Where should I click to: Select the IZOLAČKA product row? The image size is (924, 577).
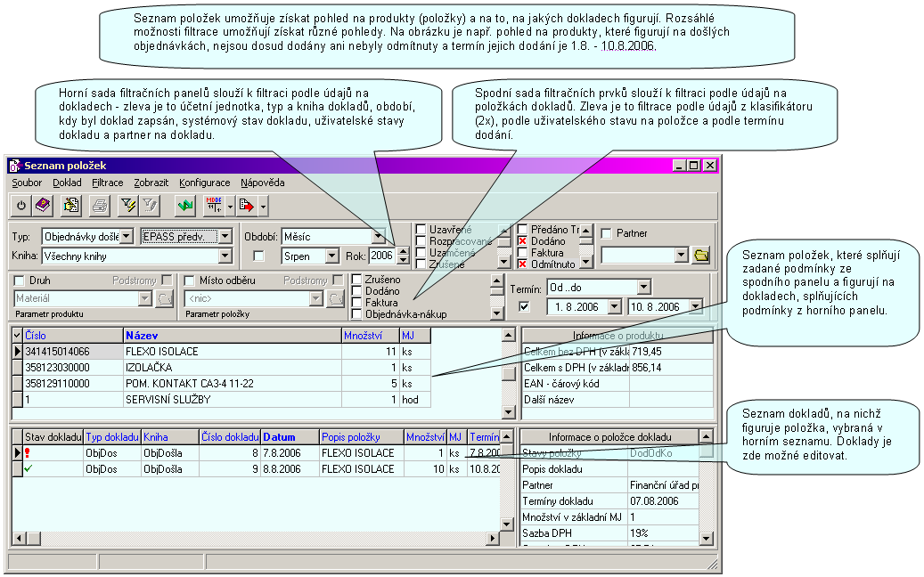pyautogui.click(x=221, y=368)
